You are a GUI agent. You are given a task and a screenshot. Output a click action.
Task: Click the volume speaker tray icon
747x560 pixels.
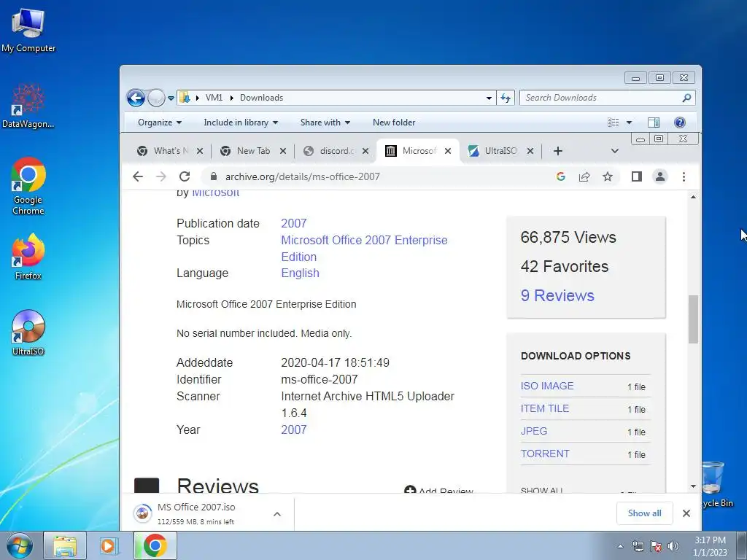pos(673,546)
